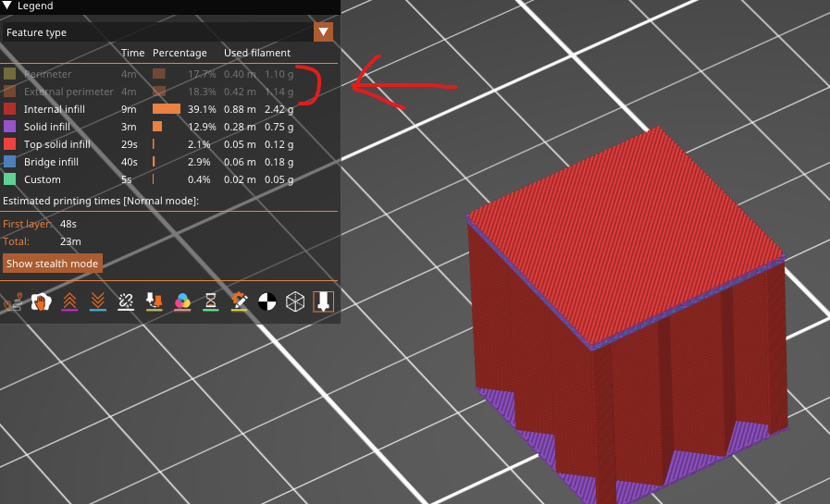Click Estimated printing times Normal mode label
Viewport: 830px width, 504px height.
point(101,201)
